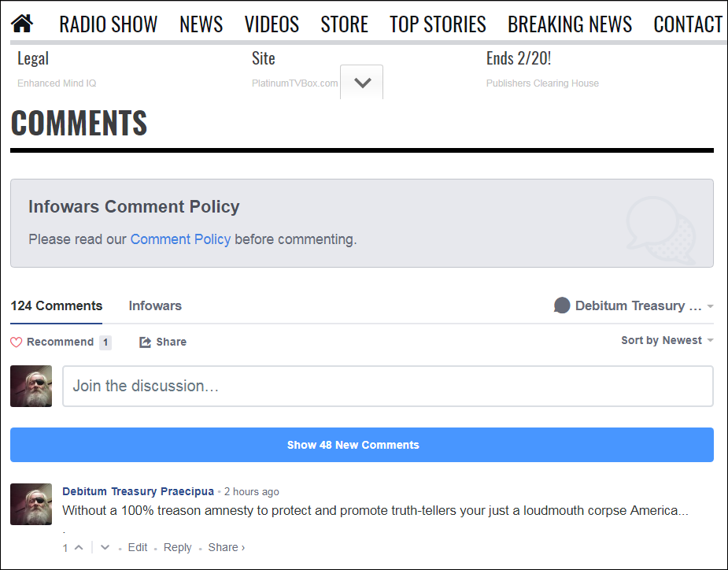Click into Join the discussion field
Image resolution: width=728 pixels, height=570 pixels.
point(387,387)
